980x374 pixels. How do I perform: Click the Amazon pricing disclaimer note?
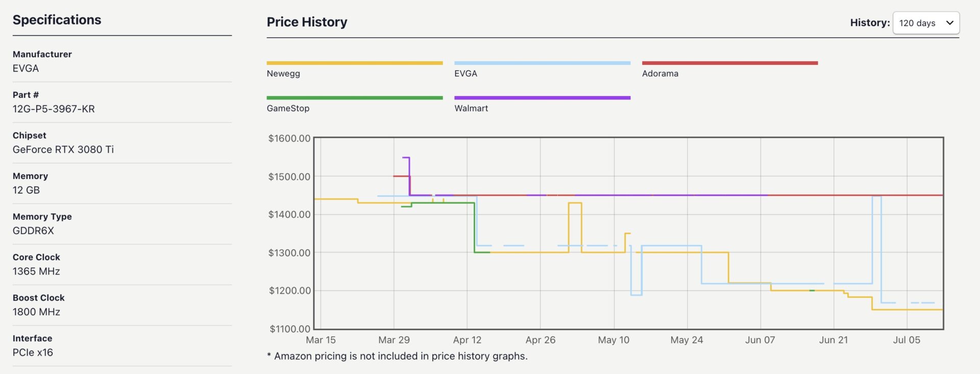point(397,356)
